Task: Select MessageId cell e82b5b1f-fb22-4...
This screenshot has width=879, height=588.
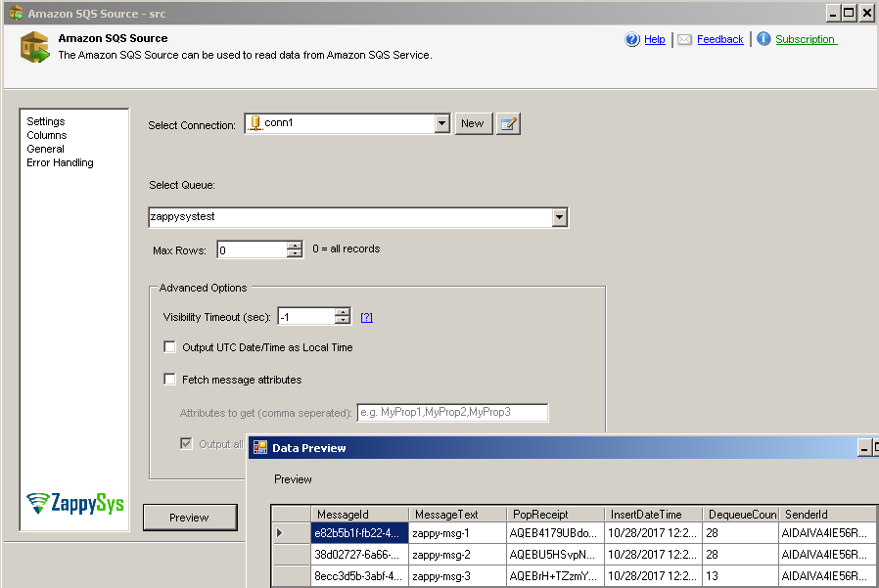Action: click(x=360, y=533)
